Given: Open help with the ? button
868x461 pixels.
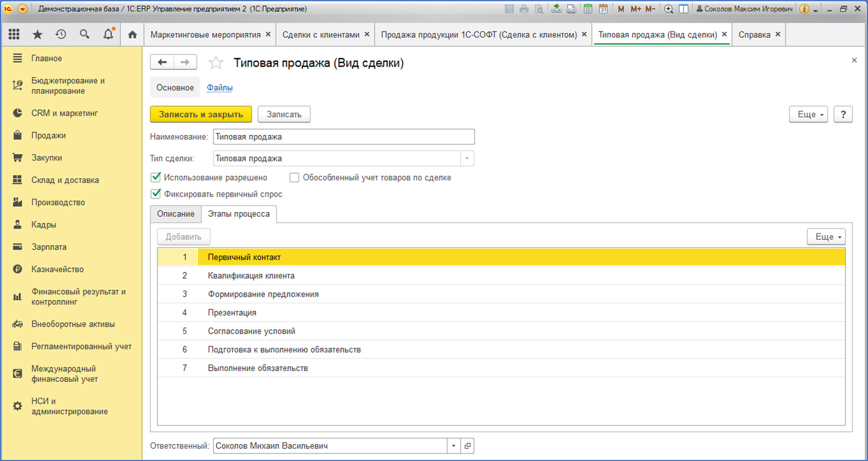Looking at the screenshot, I should 843,115.
